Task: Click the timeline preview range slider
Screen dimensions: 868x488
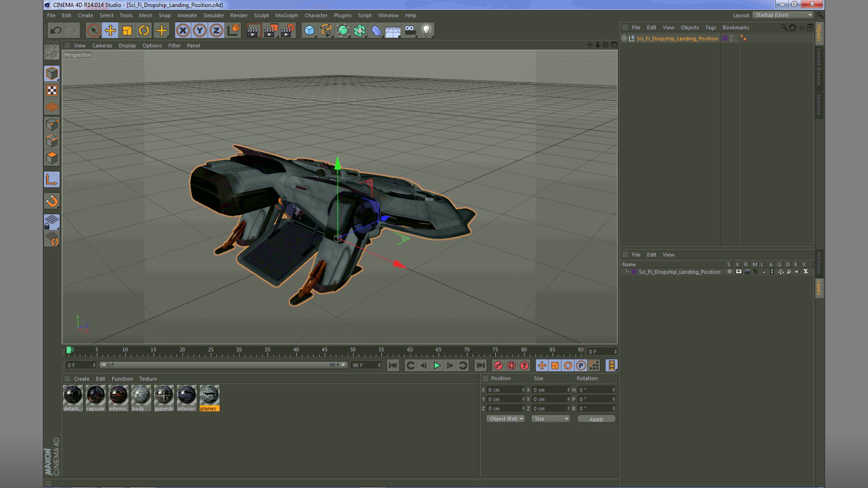Action: point(224,365)
